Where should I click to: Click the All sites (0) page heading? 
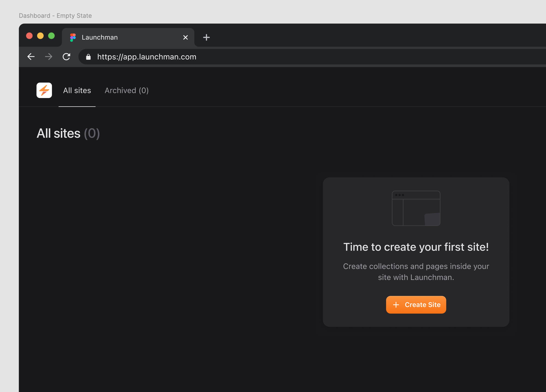tap(68, 133)
